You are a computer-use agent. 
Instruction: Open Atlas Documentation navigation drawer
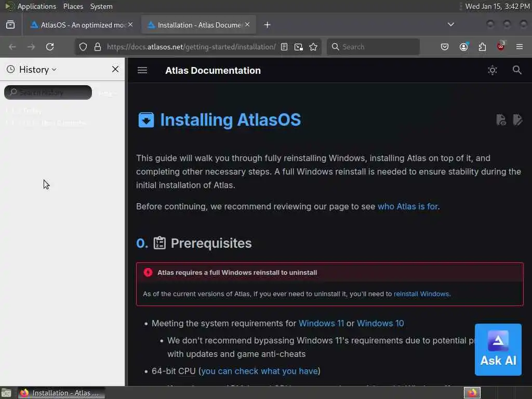tap(142, 70)
